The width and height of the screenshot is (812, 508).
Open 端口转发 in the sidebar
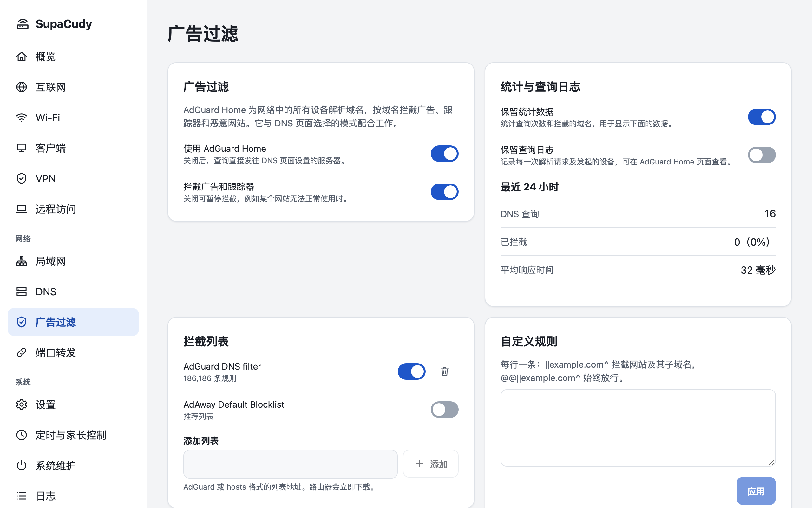pos(73,352)
